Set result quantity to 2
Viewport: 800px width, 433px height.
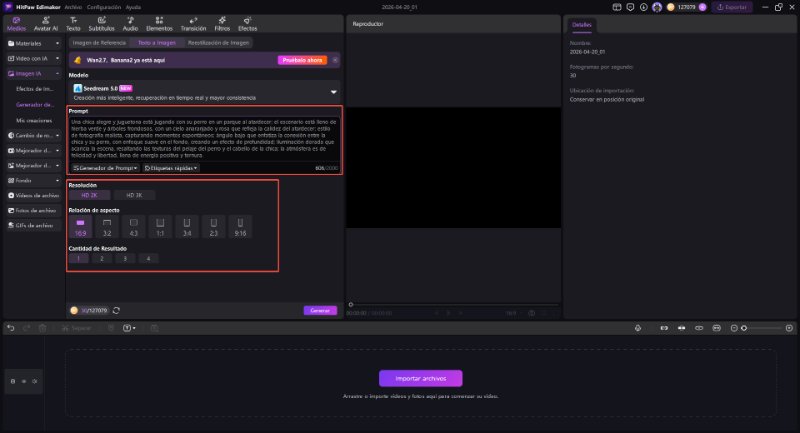(x=102, y=259)
